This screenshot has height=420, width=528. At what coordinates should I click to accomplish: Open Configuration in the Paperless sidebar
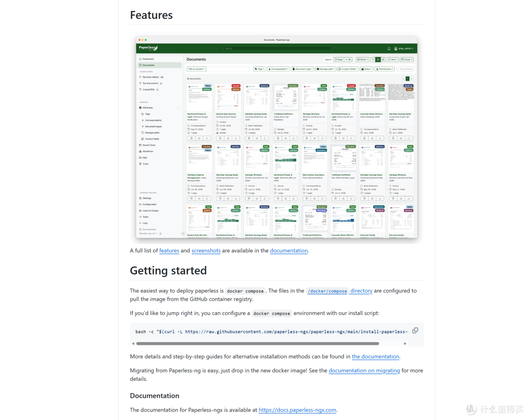tap(148, 204)
